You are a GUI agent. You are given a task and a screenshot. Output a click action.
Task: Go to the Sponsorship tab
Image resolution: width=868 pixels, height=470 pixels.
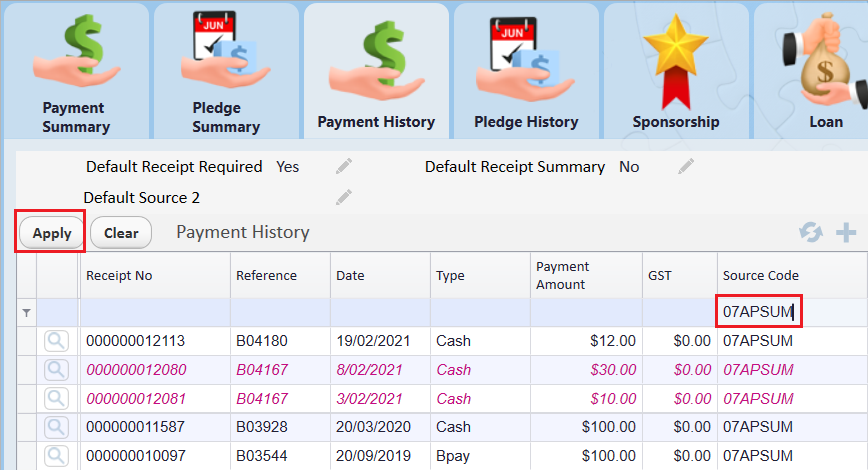click(676, 72)
